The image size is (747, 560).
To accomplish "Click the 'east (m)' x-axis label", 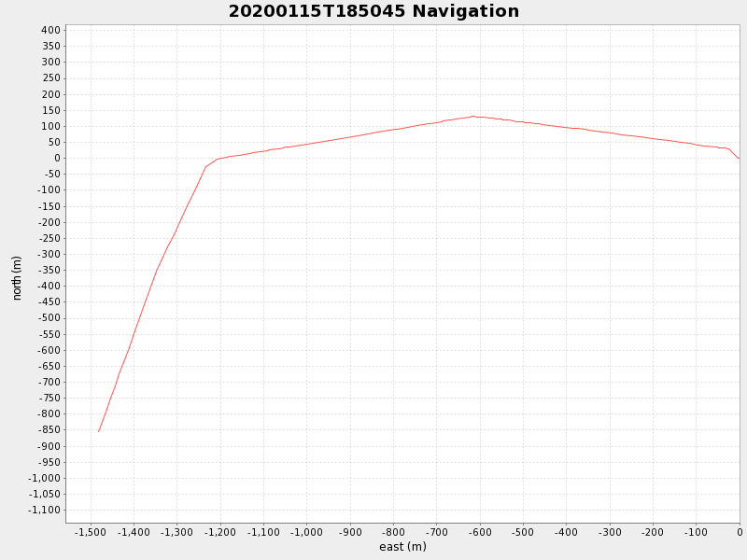I will (402, 547).
